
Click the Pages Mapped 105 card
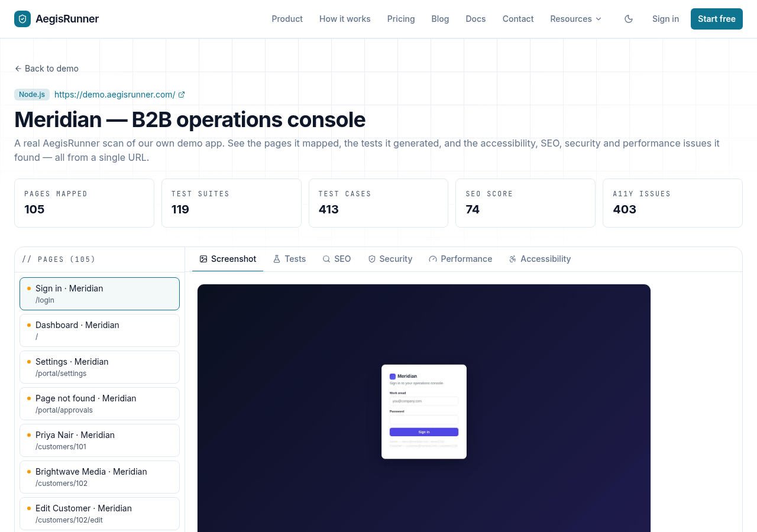(84, 203)
